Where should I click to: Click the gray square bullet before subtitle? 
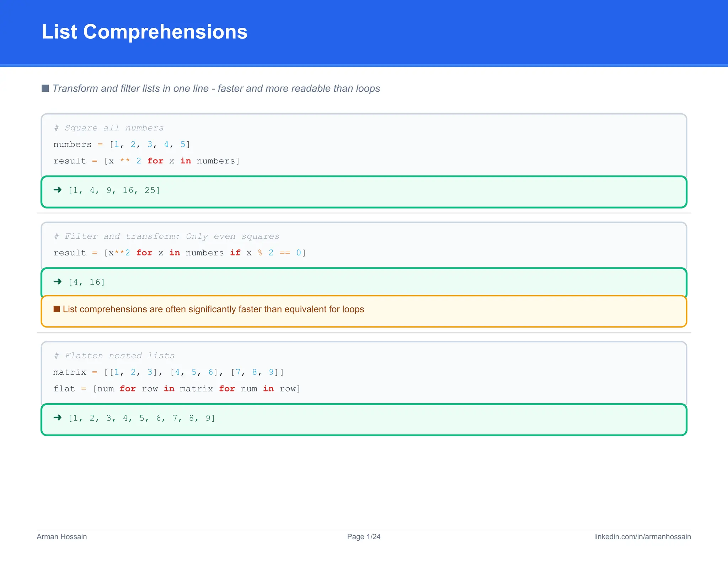click(x=45, y=88)
